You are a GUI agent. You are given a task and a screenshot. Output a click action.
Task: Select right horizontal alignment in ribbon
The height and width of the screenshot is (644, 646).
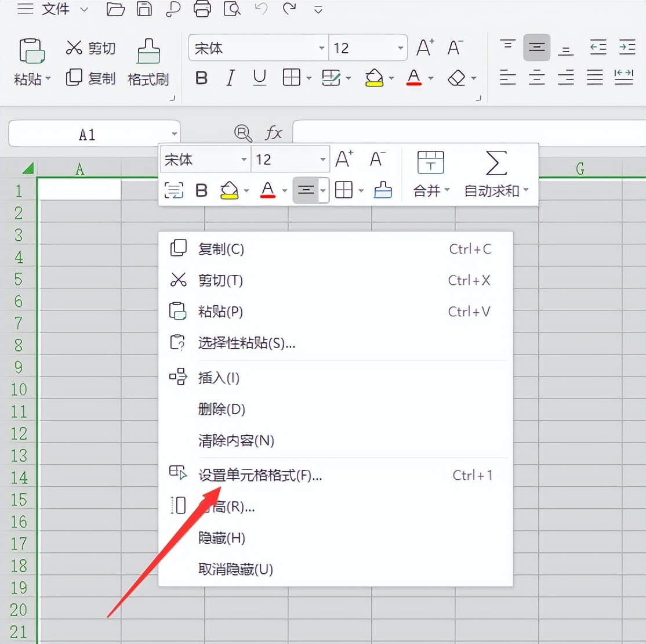click(x=565, y=77)
